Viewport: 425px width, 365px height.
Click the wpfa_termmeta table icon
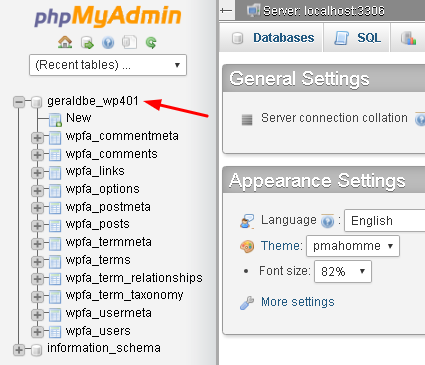55,244
